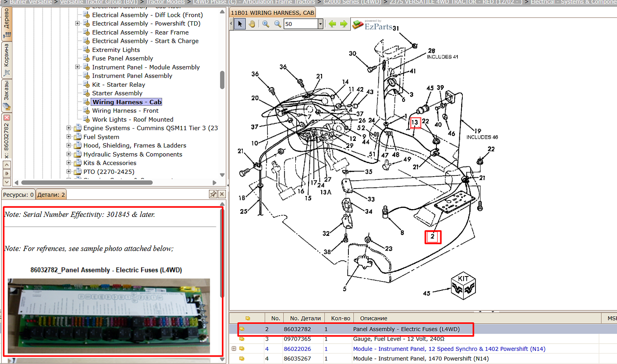Zoom out of the diagram
Screen dimensions: 617x364
click(278, 24)
